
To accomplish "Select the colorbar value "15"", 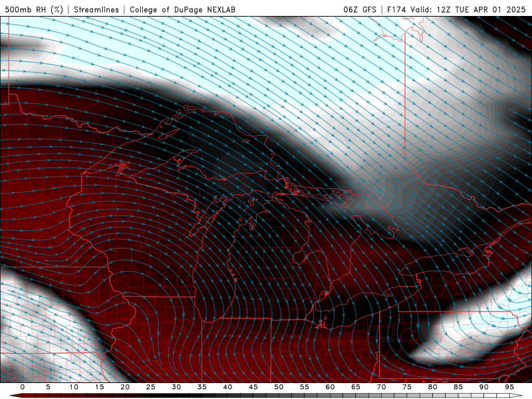I will [x=99, y=387].
